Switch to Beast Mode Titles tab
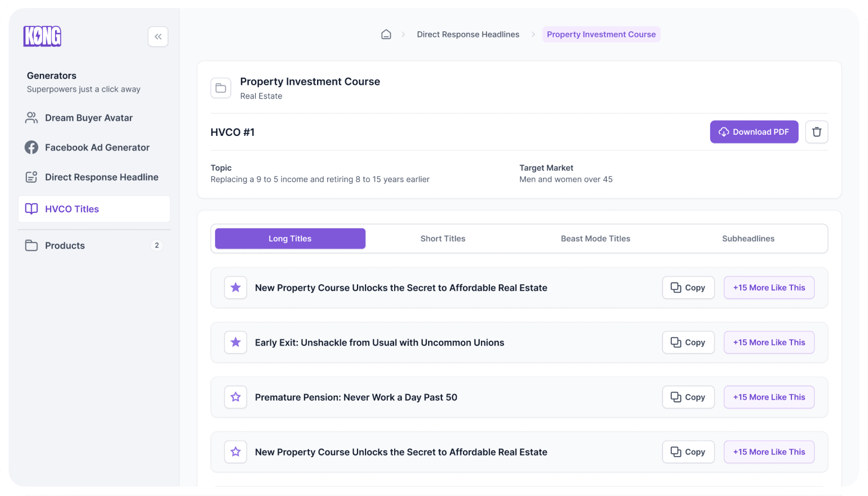The width and height of the screenshot is (868, 496). [x=595, y=239]
